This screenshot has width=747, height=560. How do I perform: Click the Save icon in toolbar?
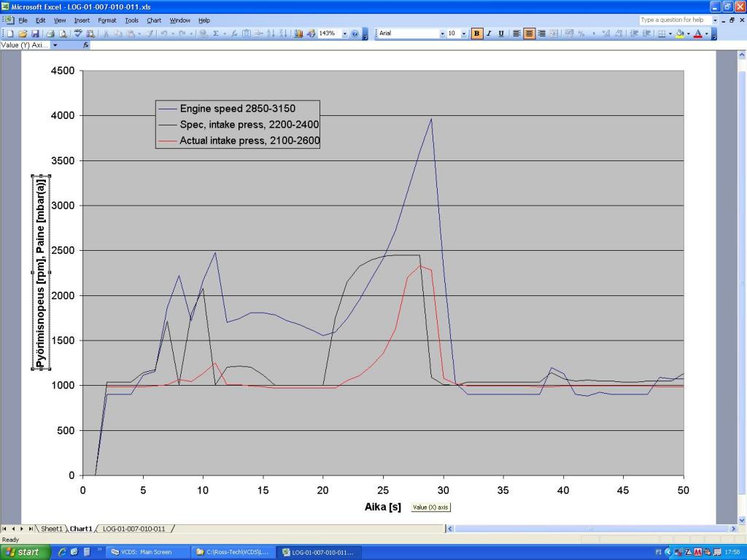click(35, 34)
